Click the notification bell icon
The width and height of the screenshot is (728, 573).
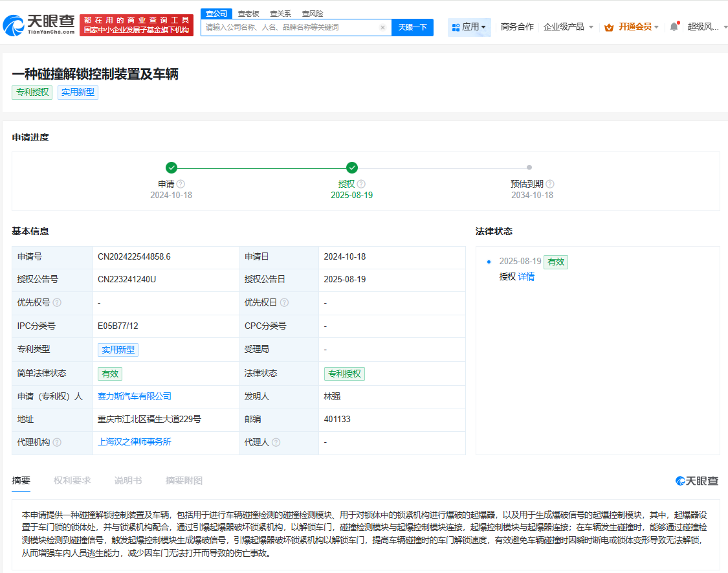[674, 27]
